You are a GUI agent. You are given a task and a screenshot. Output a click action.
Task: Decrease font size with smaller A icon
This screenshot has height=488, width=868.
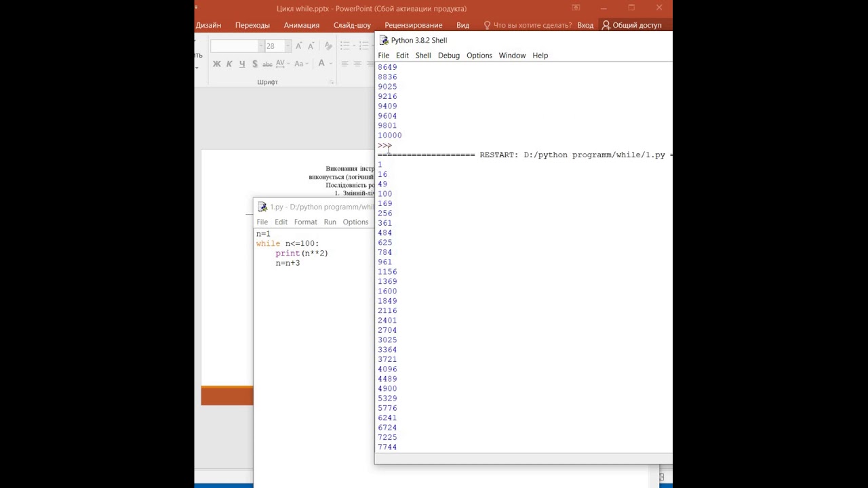tap(311, 46)
